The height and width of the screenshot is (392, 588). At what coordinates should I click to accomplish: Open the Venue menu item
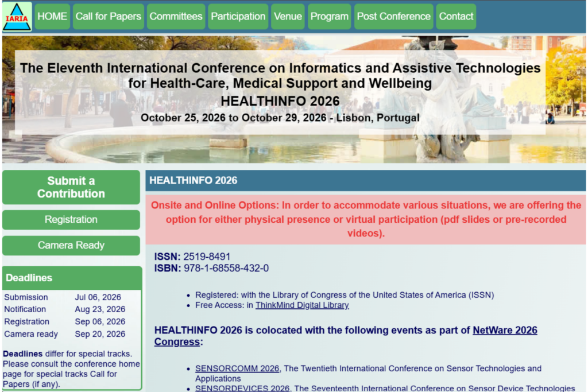point(288,17)
